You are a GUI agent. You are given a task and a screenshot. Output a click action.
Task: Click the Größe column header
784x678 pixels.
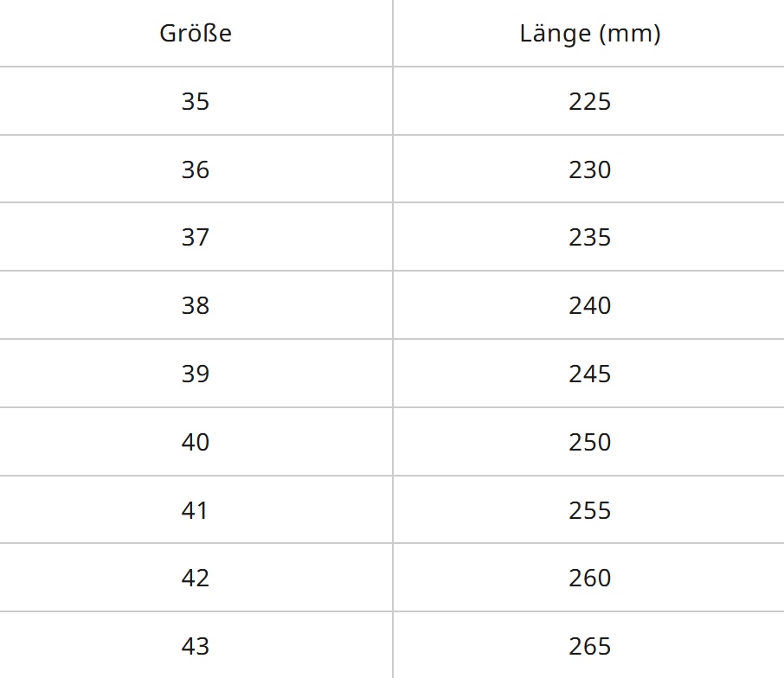tap(196, 34)
